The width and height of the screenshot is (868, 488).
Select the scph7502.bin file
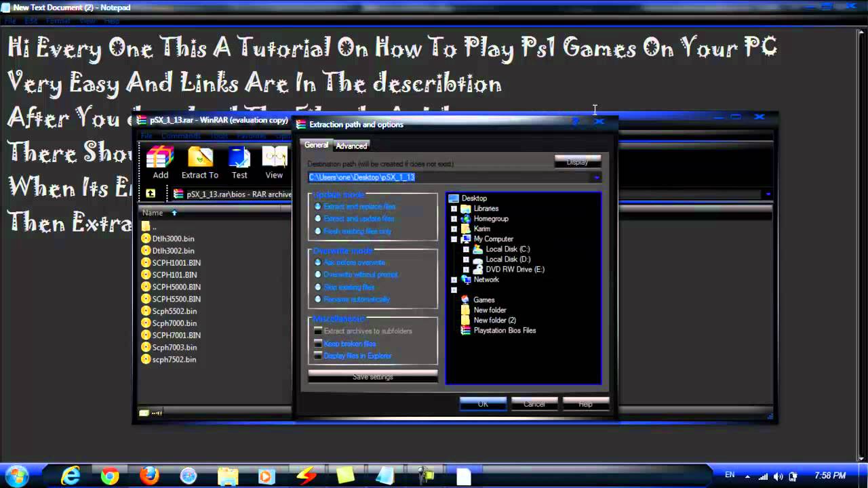[169, 360]
